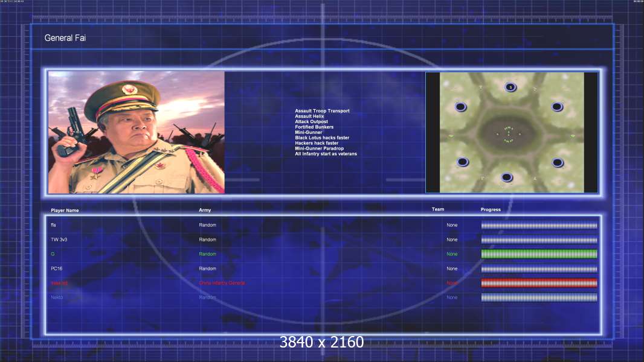The height and width of the screenshot is (362, 644).
Task: Click the red China Infantry General army entry
Action: click(x=222, y=283)
